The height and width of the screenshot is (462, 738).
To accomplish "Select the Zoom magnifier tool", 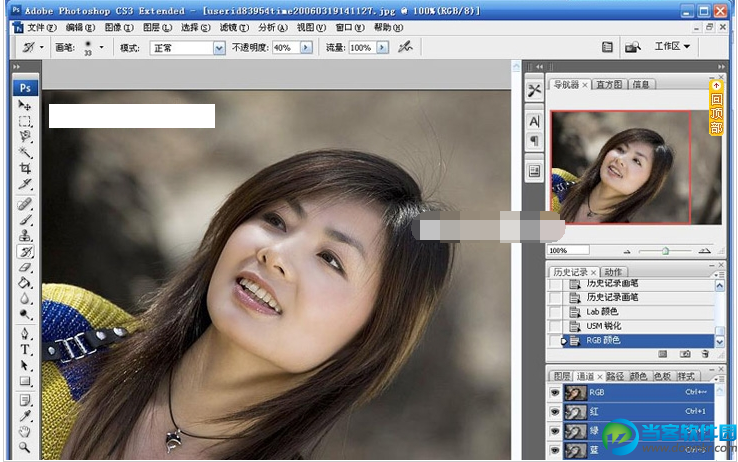I will click(x=25, y=447).
